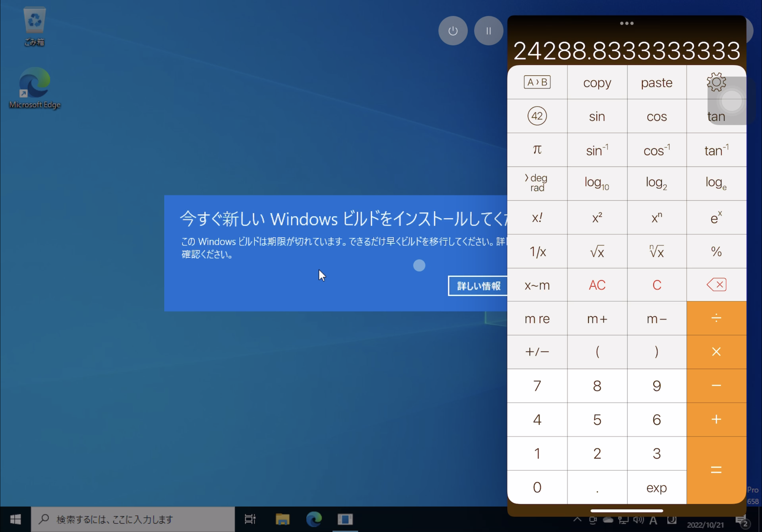762x532 pixels.
Task: Select the divide operator
Action: tap(716, 318)
